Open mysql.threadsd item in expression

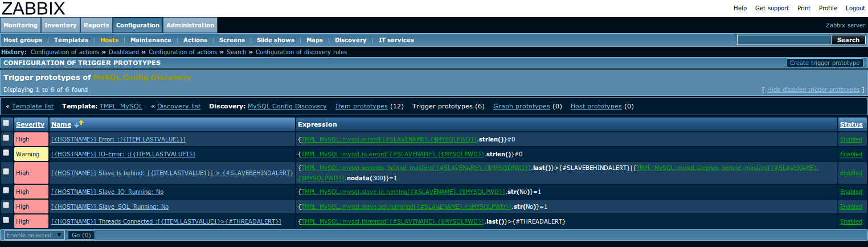(392, 221)
